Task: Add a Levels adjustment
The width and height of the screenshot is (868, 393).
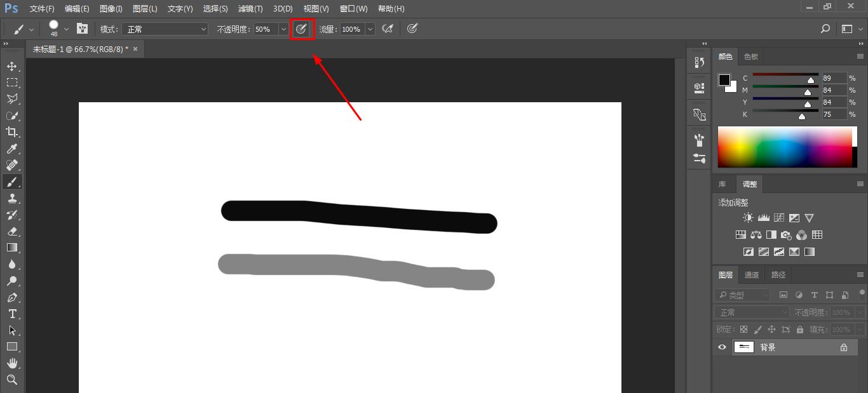Action: (x=763, y=218)
